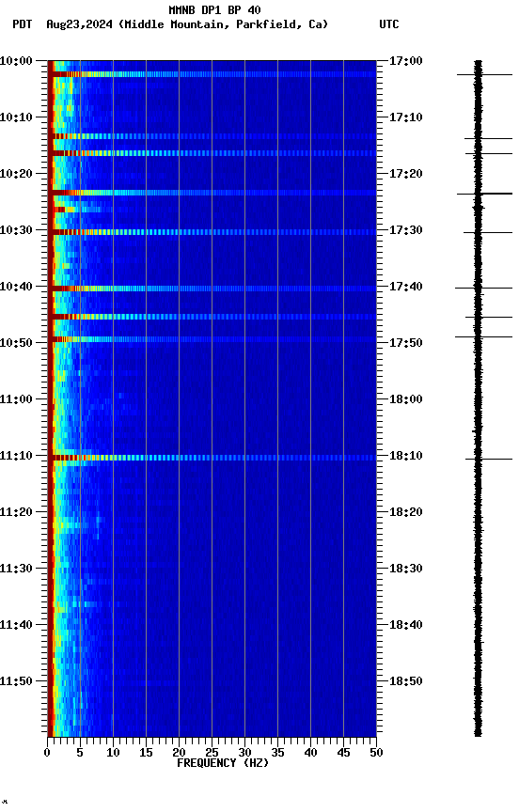Click the 50 Hz frequency tick label
The image size is (519, 812).
(x=376, y=753)
